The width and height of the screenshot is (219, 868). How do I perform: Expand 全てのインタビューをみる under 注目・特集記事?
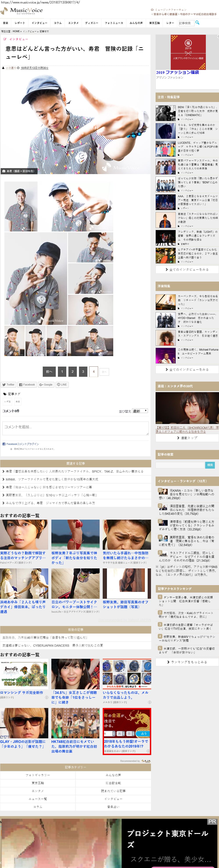[187, 269]
